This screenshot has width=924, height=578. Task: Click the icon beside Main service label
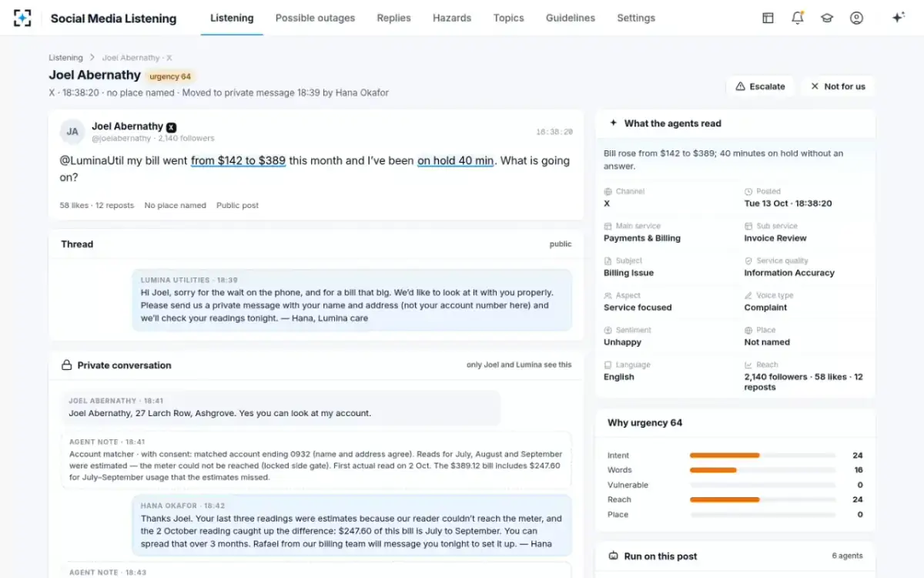pos(608,226)
